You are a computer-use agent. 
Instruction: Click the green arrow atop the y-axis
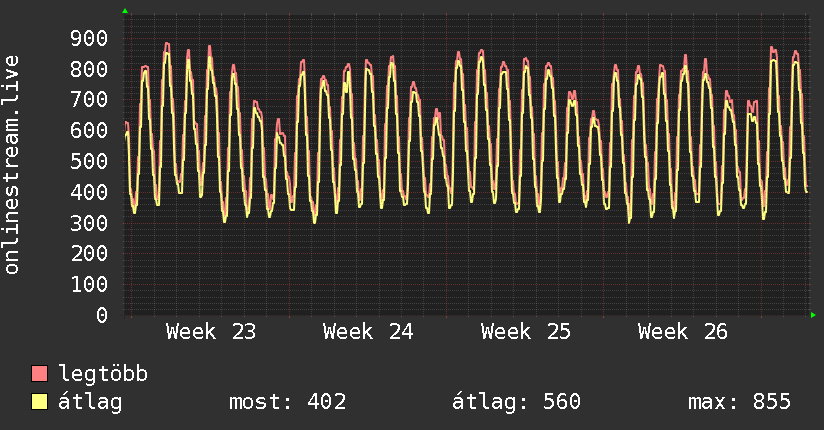[x=125, y=11]
